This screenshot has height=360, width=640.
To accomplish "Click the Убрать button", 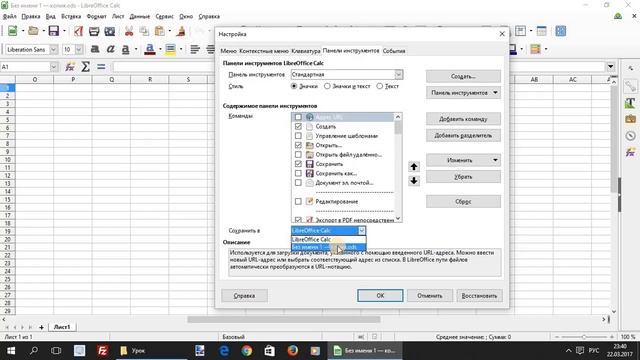I will (x=463, y=177).
